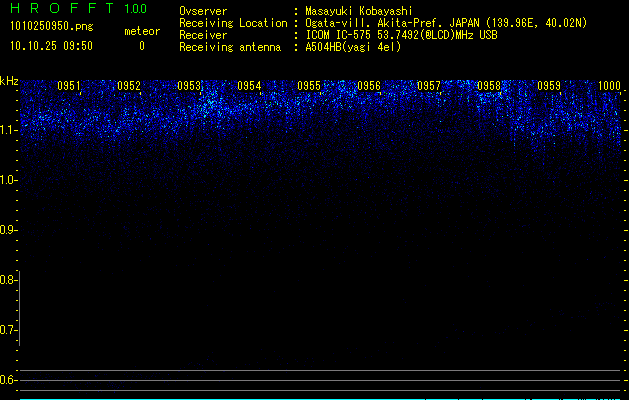This screenshot has height=400, width=629.
Task: Click the 0953 time marker
Action: [x=189, y=86]
